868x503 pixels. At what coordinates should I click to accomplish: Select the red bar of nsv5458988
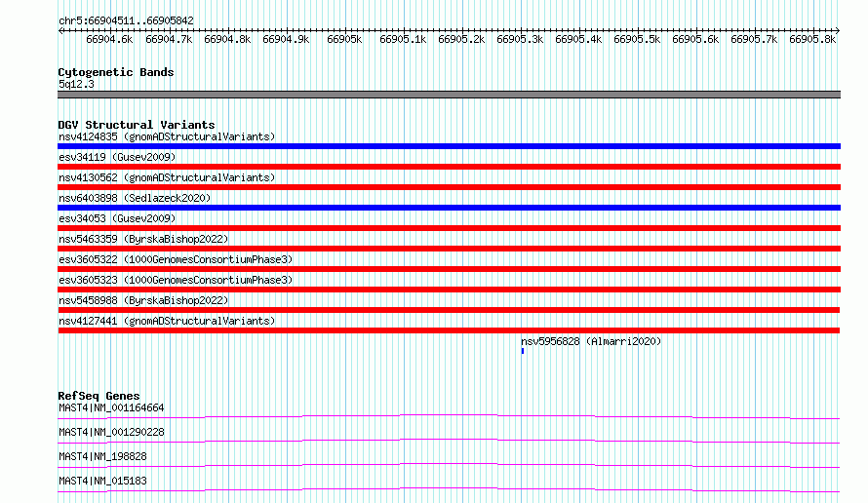coord(449,310)
